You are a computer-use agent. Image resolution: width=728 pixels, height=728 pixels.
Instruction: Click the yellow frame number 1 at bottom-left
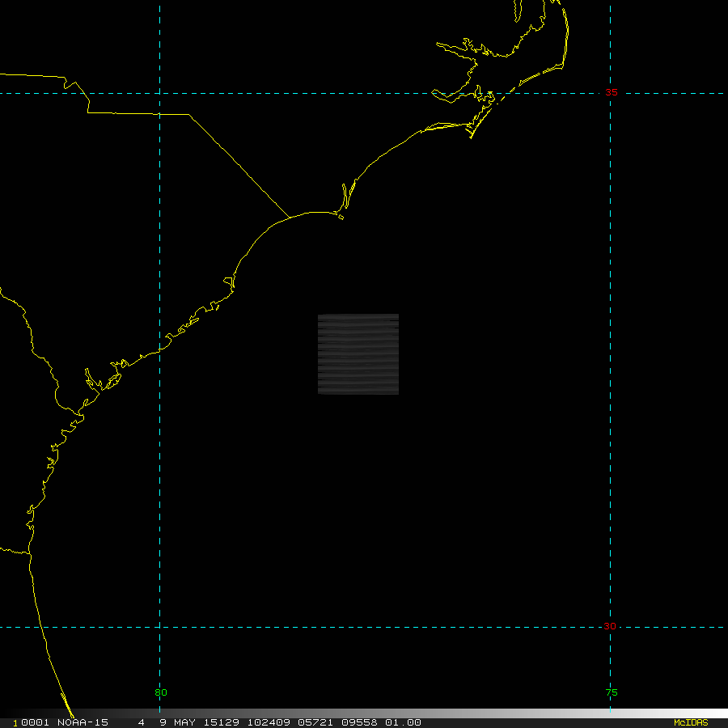click(x=15, y=722)
